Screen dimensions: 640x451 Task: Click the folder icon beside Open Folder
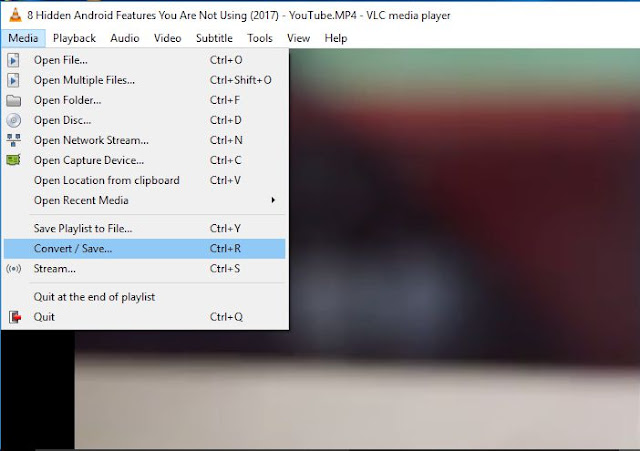(13, 100)
